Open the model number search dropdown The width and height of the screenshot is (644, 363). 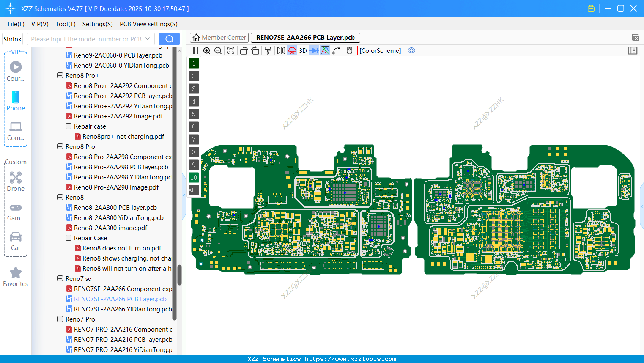click(x=148, y=39)
